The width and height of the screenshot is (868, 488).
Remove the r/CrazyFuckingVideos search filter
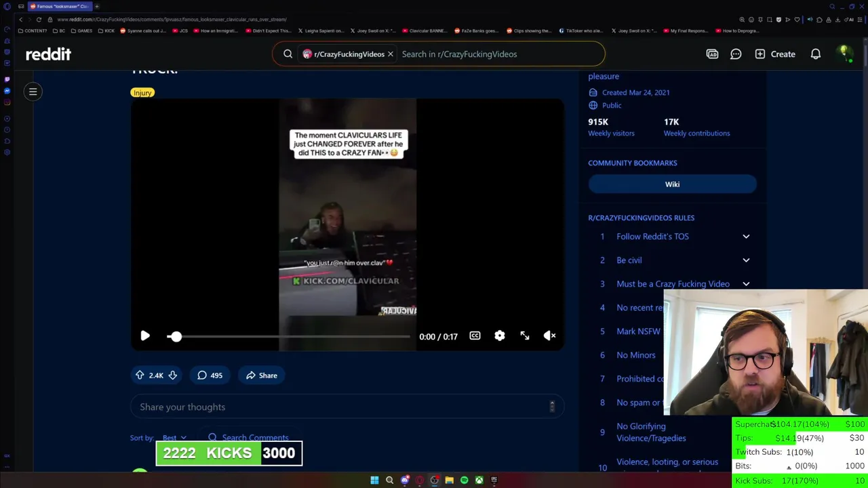pyautogui.click(x=391, y=54)
